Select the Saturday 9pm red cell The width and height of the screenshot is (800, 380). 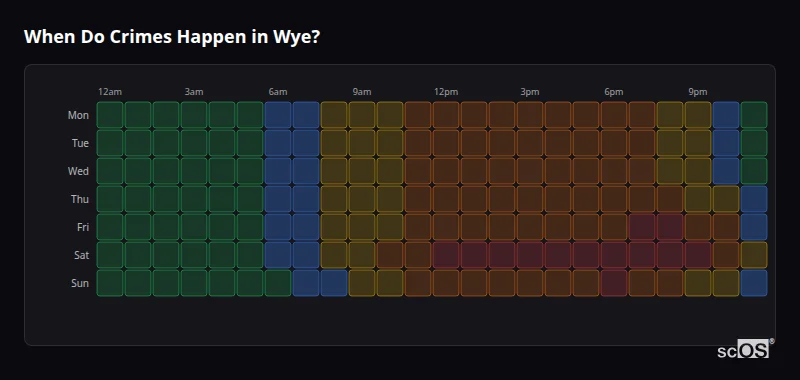pos(698,255)
